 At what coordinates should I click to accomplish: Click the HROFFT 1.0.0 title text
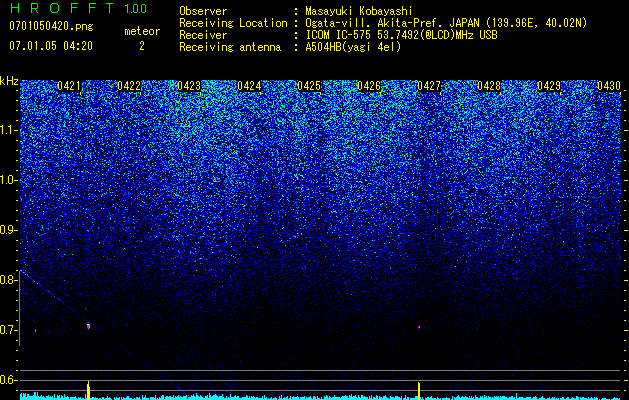tap(78, 8)
